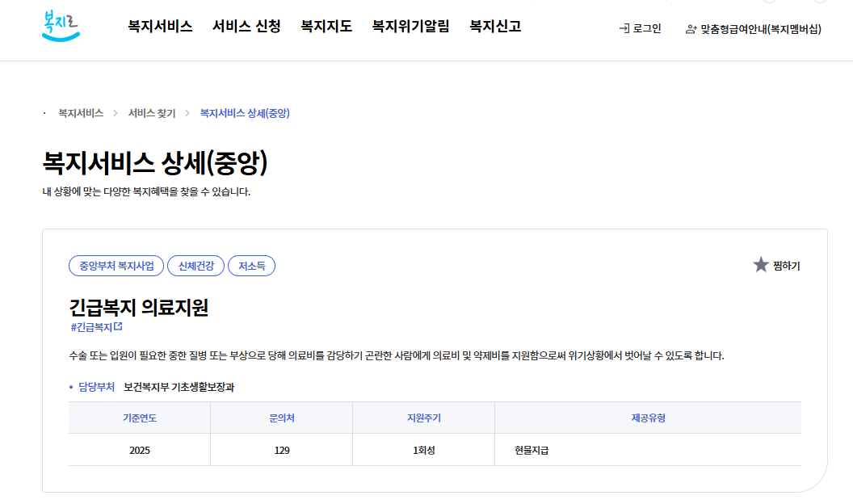The image size is (853, 504).
Task: Click the 담당부처 label
Action: 96,387
